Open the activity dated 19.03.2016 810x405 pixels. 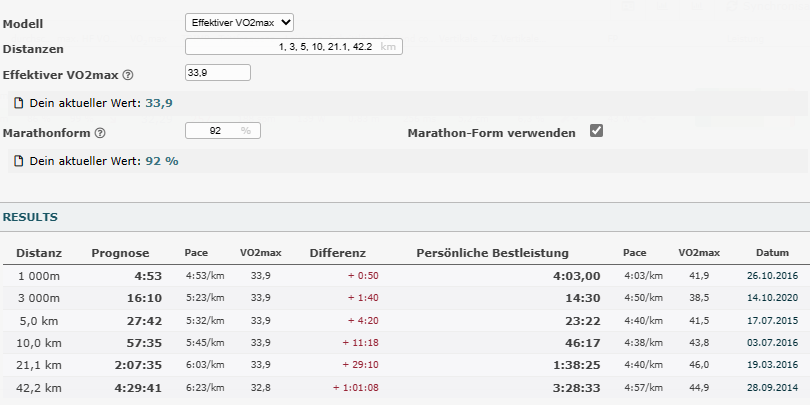click(x=772, y=364)
